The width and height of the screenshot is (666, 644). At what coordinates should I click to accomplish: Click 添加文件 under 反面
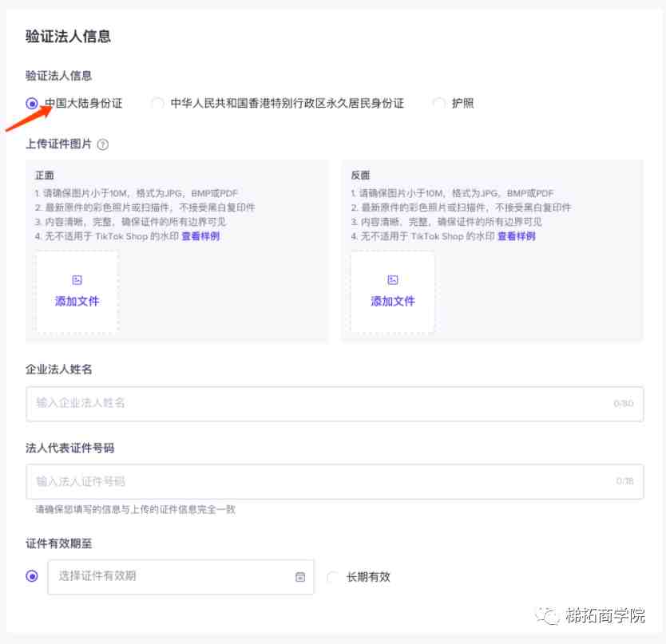393,301
